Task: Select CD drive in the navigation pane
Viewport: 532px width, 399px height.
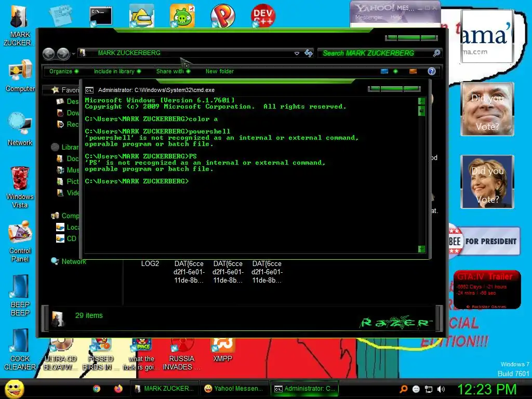Action: 67,238
